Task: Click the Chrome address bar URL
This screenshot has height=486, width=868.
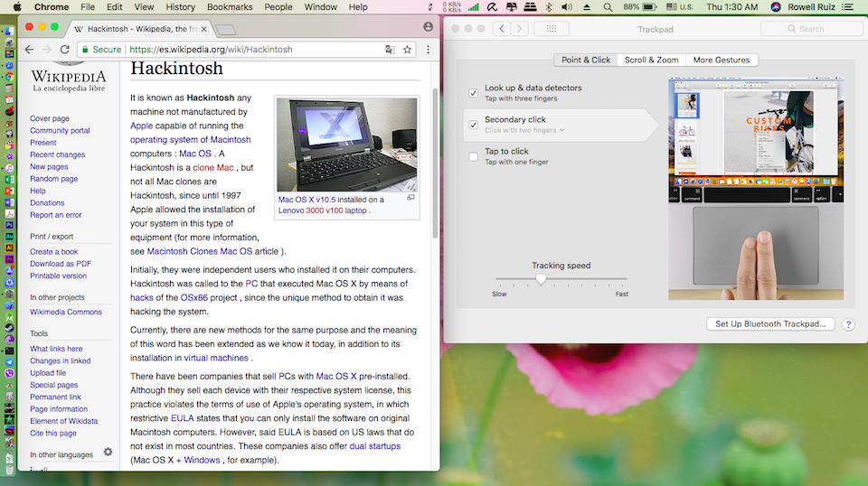Action: [x=211, y=49]
